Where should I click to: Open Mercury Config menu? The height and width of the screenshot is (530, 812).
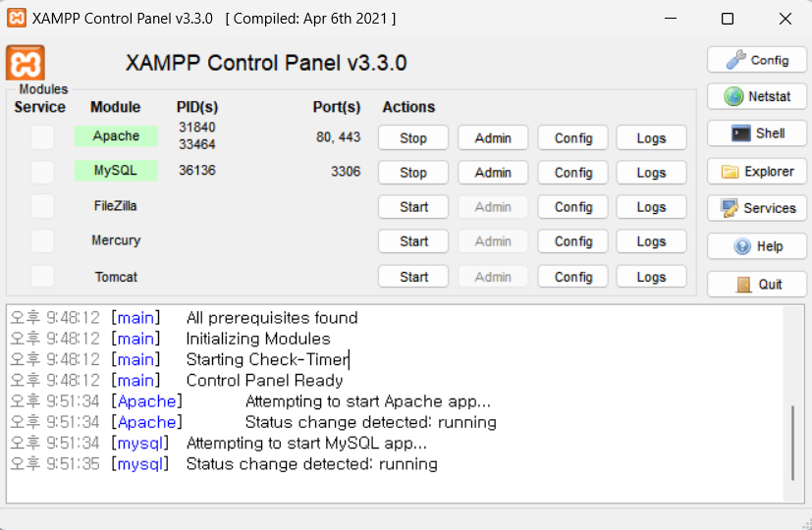572,241
